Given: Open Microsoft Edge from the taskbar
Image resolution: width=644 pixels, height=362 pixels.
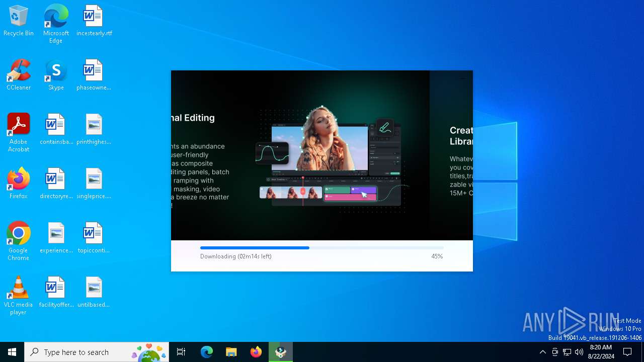Looking at the screenshot, I should click(x=207, y=352).
